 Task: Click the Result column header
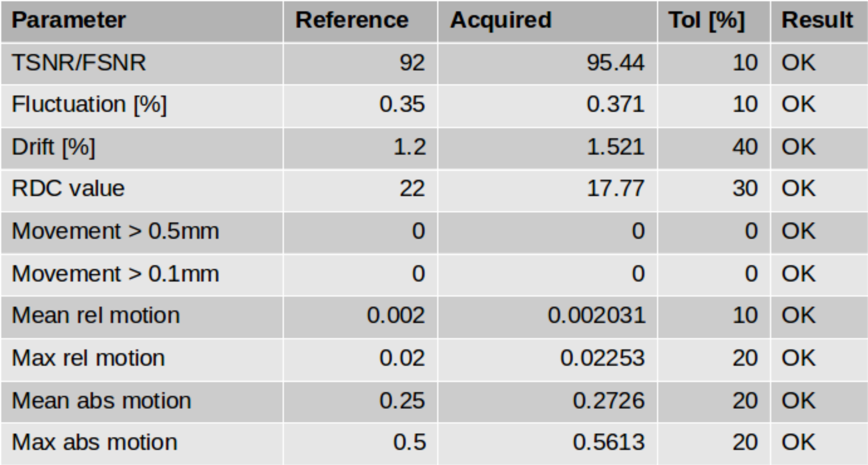[x=817, y=20]
